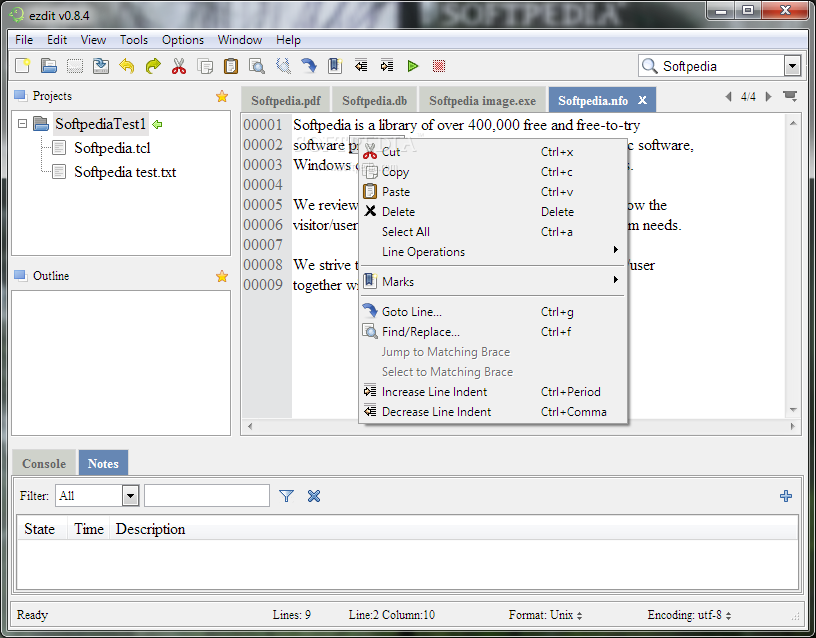Add a new note with plus icon
Screen dimensions: 816x638
pos(786,496)
